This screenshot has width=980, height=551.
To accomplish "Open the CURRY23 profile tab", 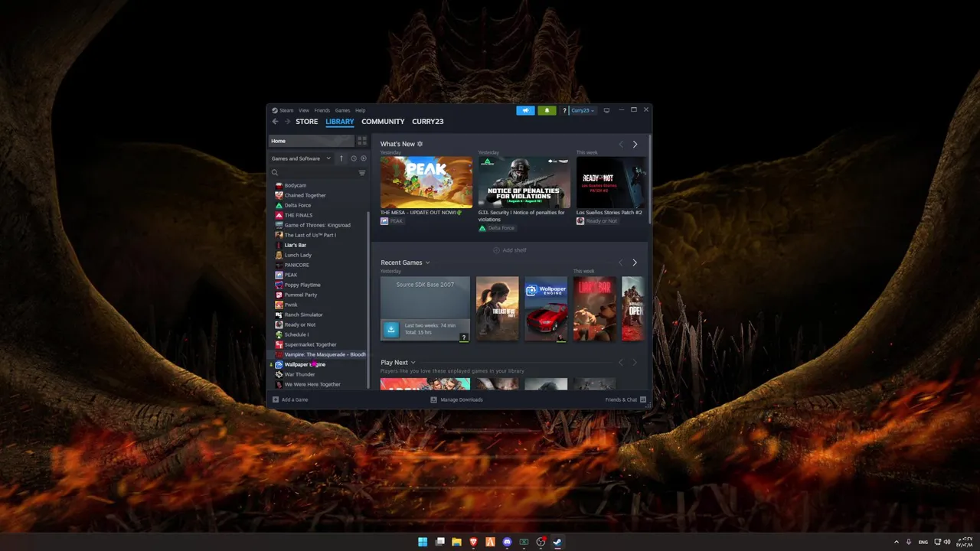I will click(x=428, y=122).
